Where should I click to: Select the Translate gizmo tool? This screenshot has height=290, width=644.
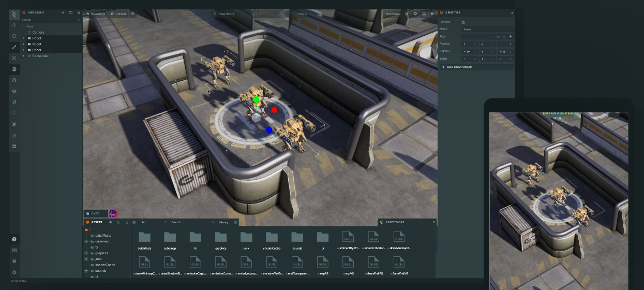pyautogui.click(x=14, y=25)
